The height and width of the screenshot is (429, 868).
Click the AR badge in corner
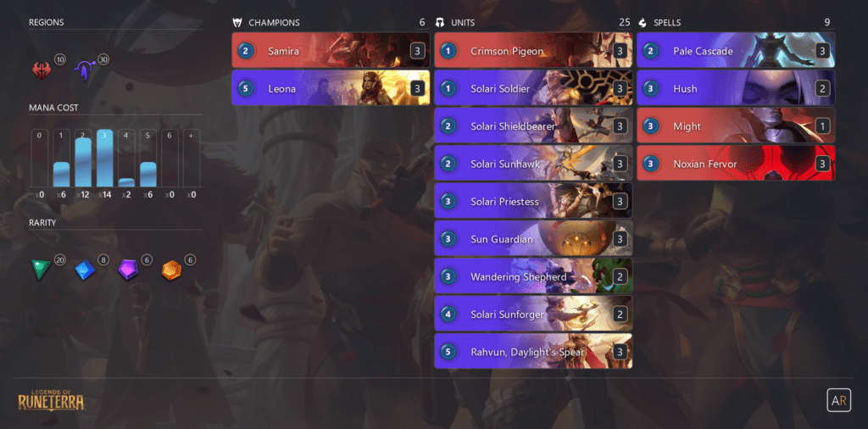pyautogui.click(x=838, y=399)
